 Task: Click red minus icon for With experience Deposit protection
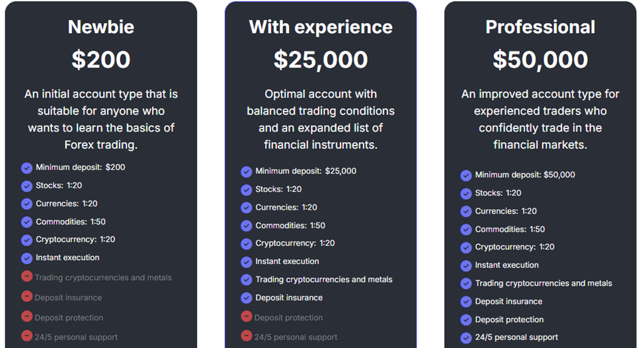point(247,316)
